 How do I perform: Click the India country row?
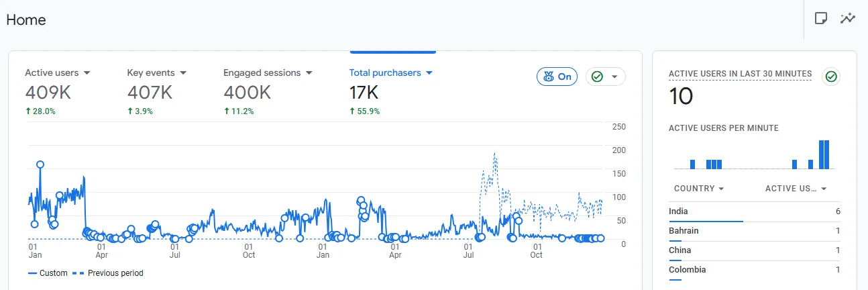pyautogui.click(x=755, y=211)
